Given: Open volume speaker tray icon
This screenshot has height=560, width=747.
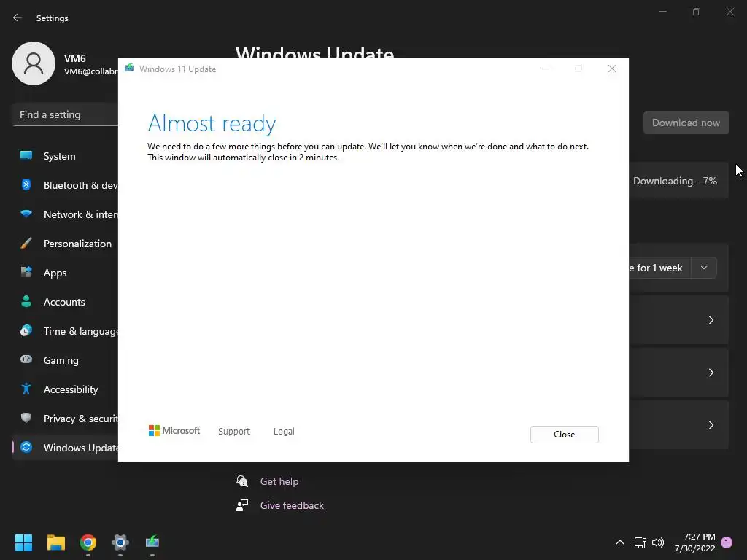Looking at the screenshot, I should tap(658, 542).
